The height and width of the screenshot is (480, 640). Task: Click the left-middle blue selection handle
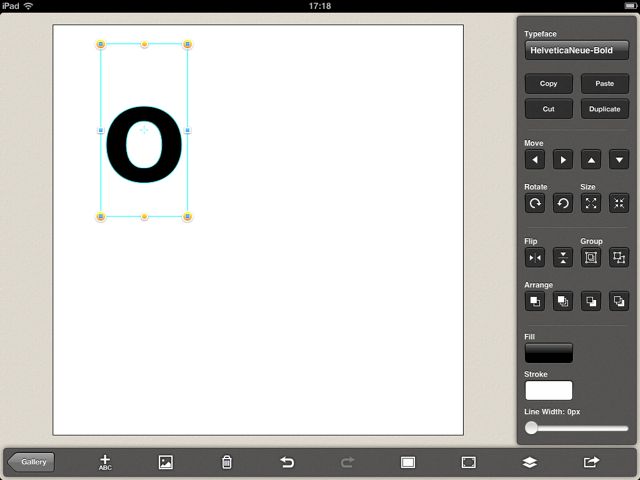click(101, 130)
